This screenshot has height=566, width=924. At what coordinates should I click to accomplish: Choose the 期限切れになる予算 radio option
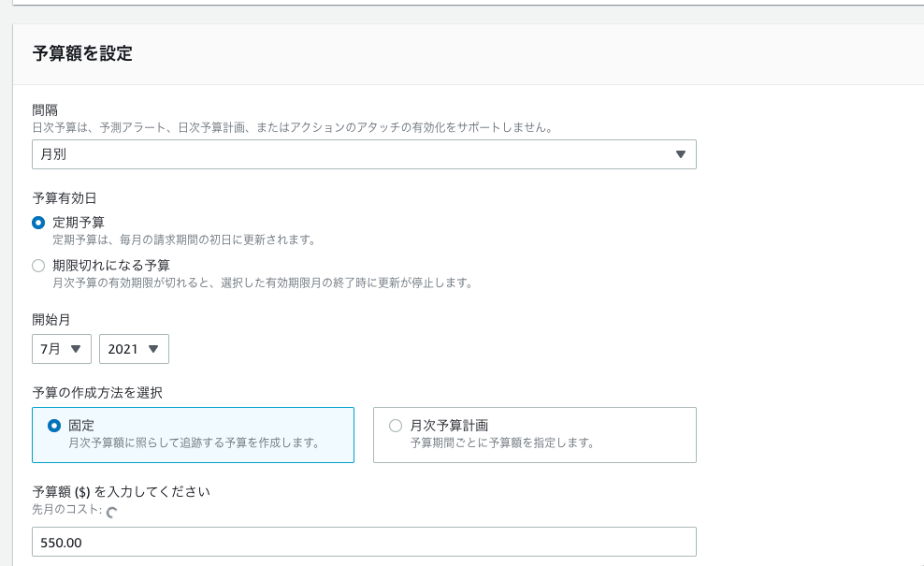38,266
